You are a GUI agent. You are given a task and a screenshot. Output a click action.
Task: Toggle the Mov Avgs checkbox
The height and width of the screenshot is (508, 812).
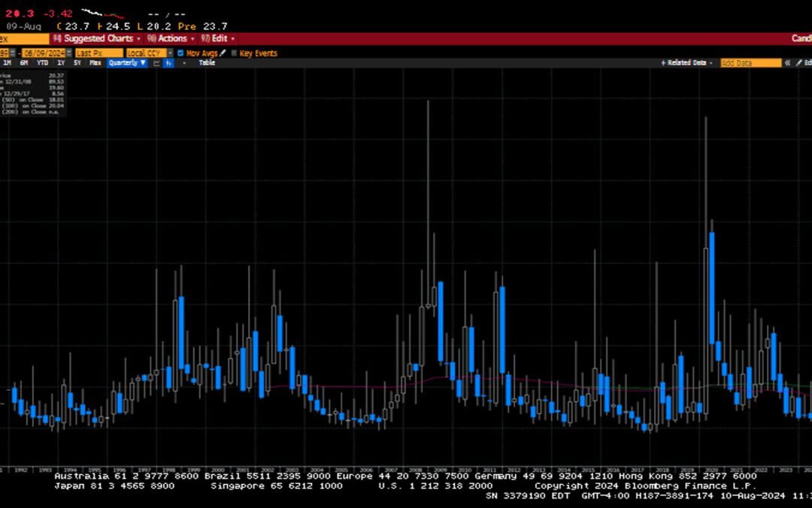click(x=180, y=53)
